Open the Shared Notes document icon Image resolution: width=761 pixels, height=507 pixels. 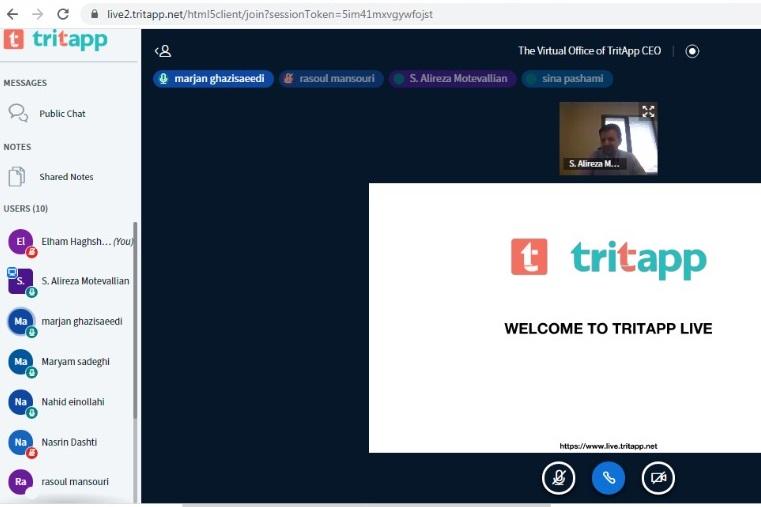click(17, 177)
